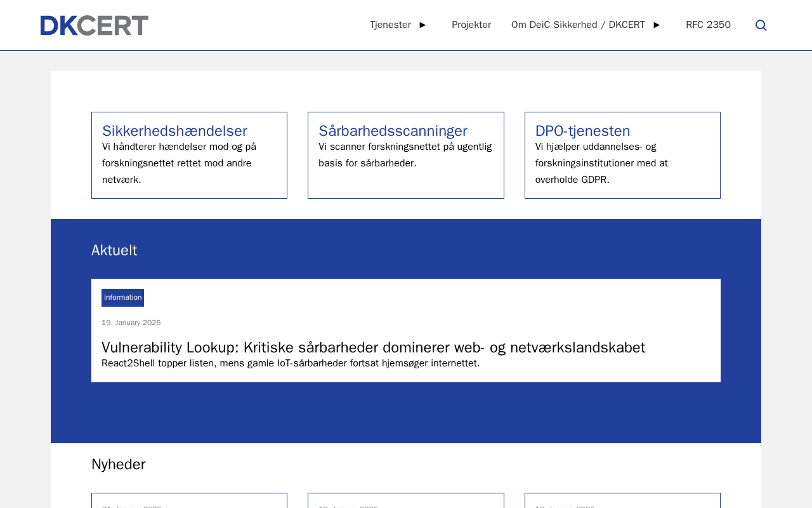Open the Tjenester menu item

tap(390, 25)
